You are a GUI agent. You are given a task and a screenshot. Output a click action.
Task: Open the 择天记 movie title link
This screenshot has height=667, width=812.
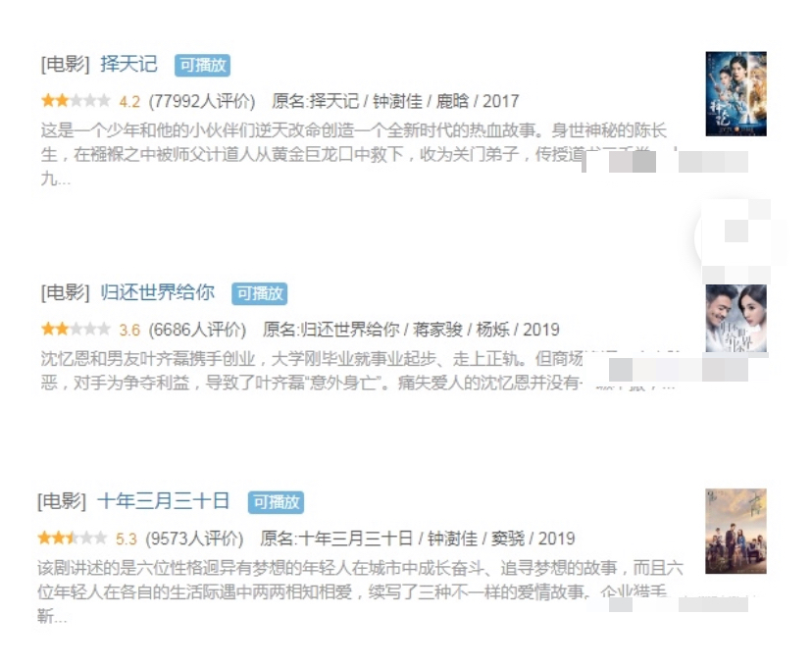(x=128, y=64)
